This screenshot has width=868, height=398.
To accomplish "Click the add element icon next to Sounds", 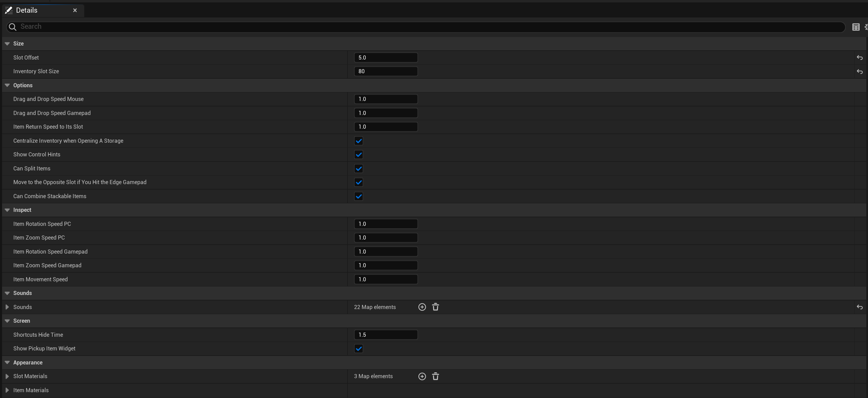I will (x=423, y=307).
